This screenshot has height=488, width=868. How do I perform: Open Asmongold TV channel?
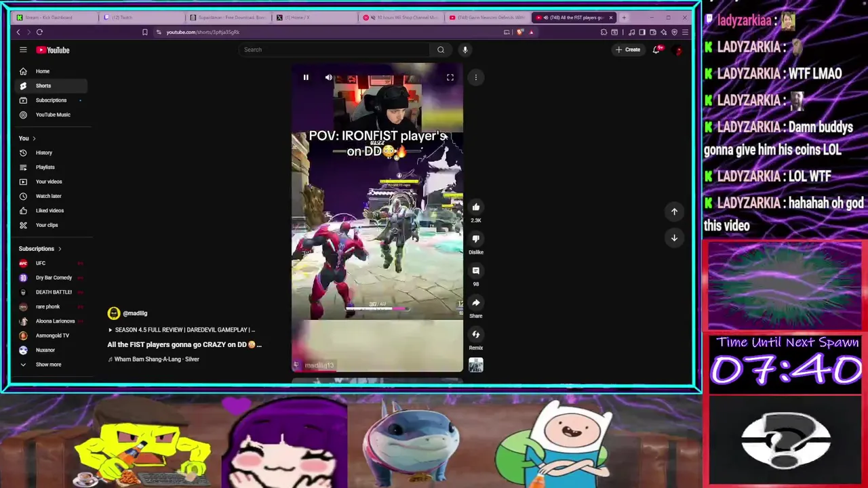[x=51, y=335]
